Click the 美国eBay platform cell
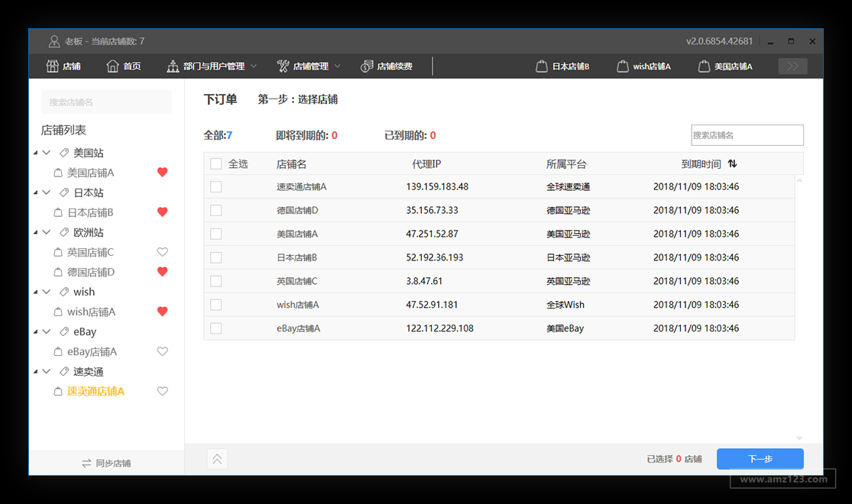Screen dimensions: 852x504 (565, 328)
